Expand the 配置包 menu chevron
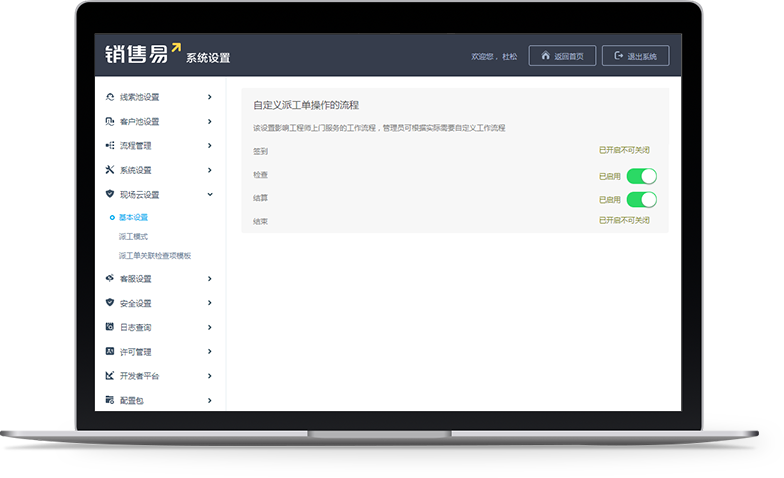 pos(209,400)
